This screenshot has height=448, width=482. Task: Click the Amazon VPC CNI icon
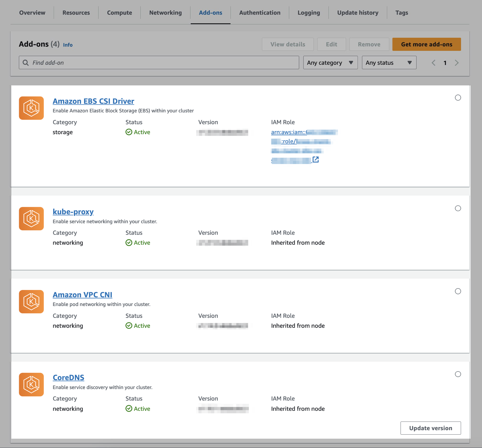[x=31, y=302]
